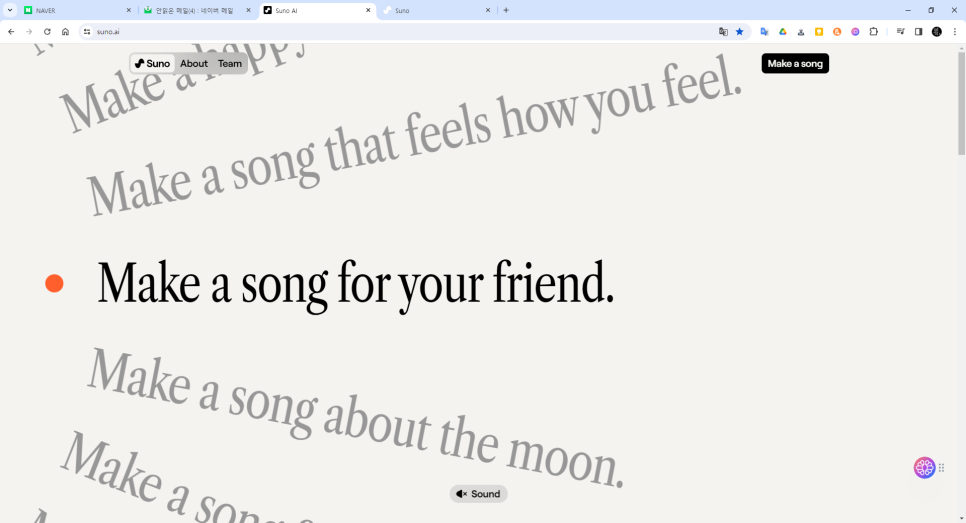Open the tab search dropdown arrow
The width and height of the screenshot is (966, 523).
click(x=10, y=10)
